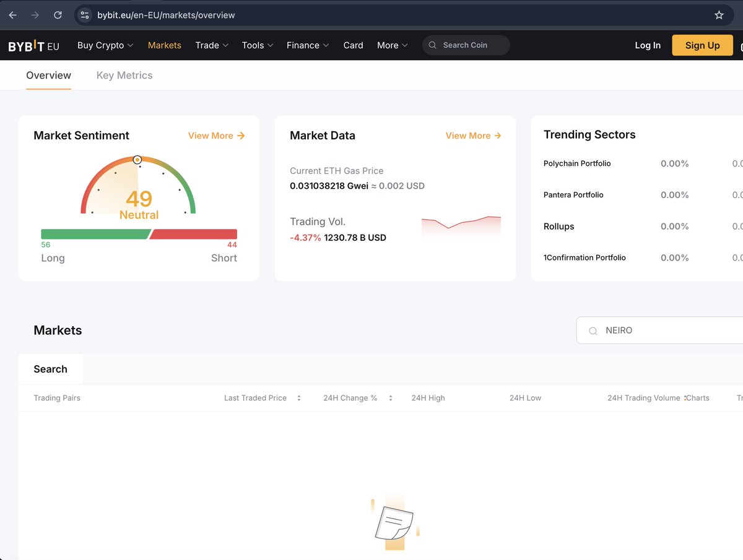Image resolution: width=743 pixels, height=560 pixels.
Task: Sort by Last Traded Price arrows
Action: [x=299, y=398]
